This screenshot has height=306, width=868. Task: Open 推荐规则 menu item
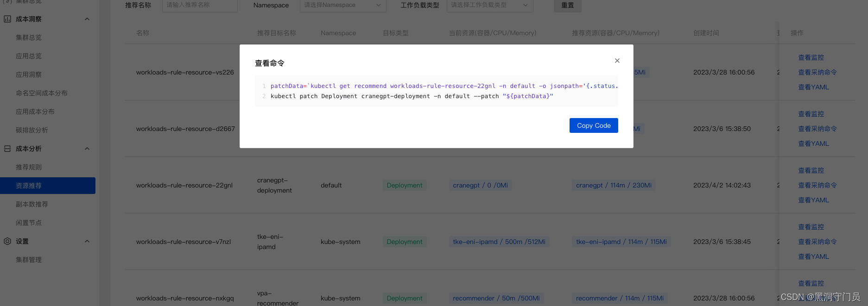tap(29, 167)
